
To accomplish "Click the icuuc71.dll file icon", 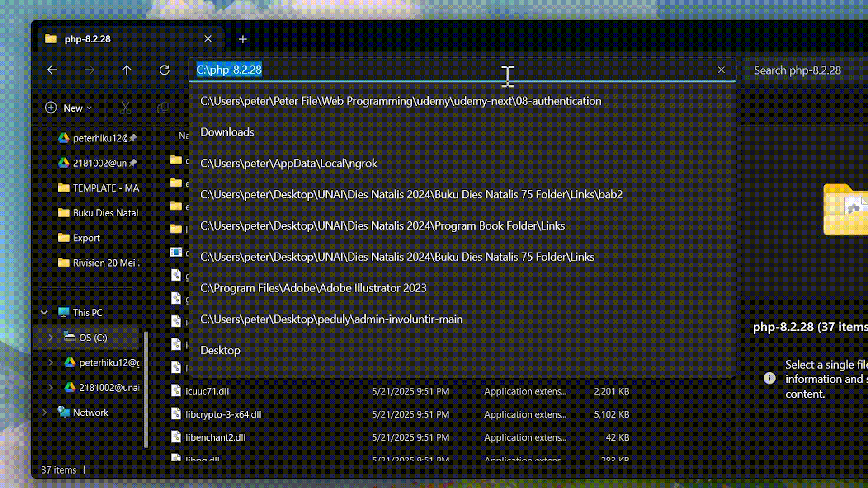I will coord(176,391).
